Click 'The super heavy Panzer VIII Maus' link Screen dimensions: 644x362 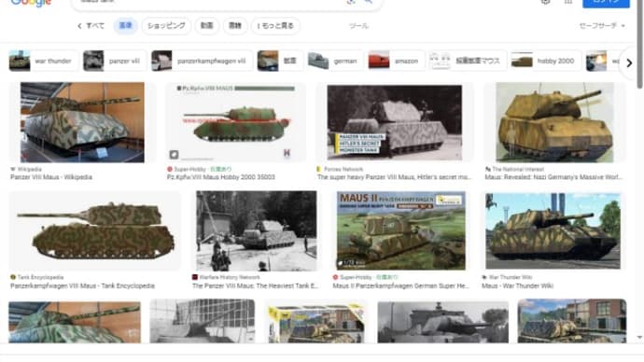(394, 177)
